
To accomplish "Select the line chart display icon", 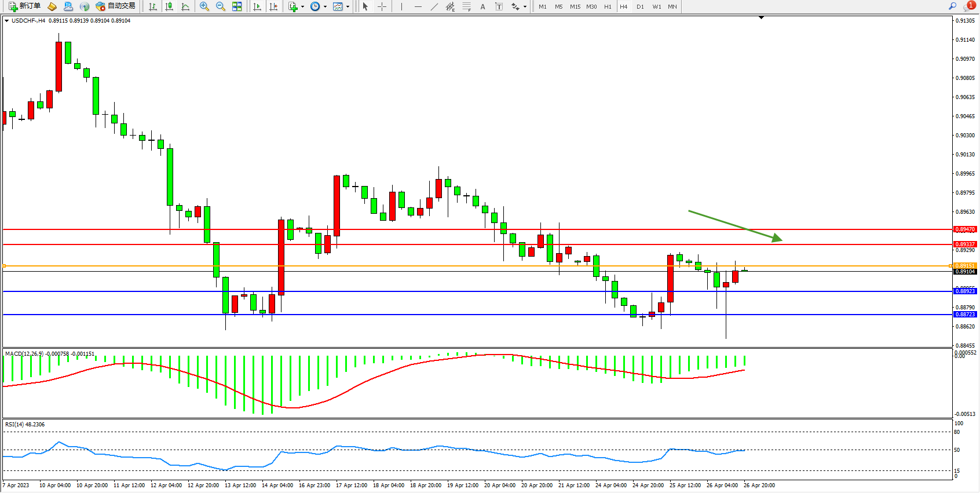I will [185, 6].
